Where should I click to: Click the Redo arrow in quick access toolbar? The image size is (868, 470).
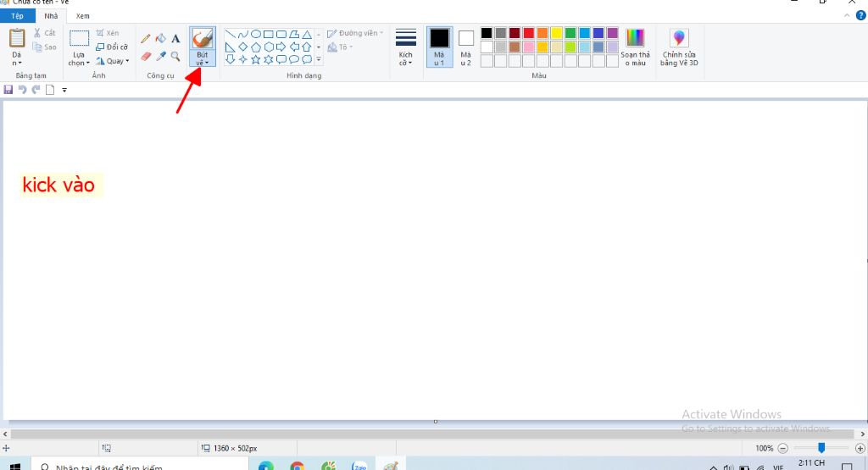pyautogui.click(x=36, y=90)
